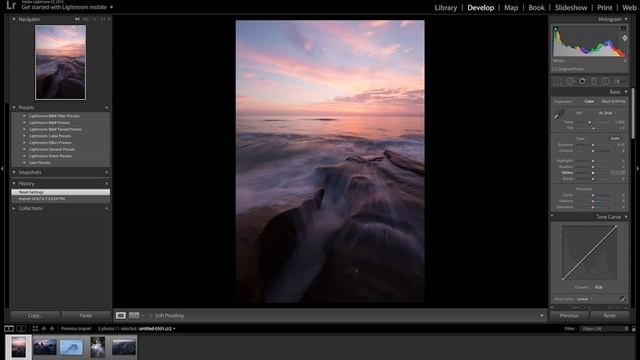
Task: Select the Radial Filter tool
Action: point(606,82)
